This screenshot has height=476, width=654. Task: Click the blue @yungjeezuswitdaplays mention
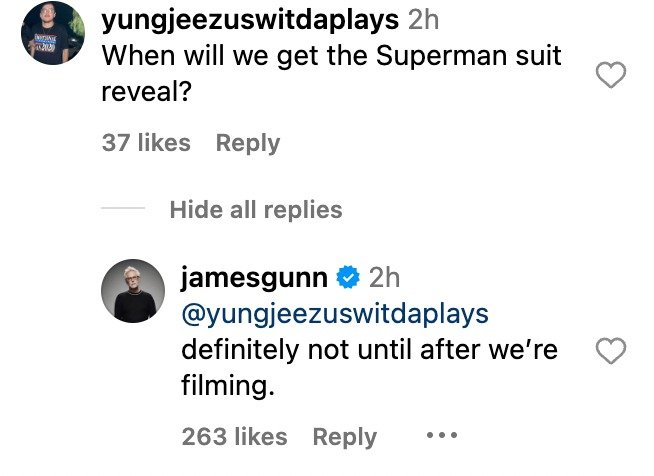click(335, 313)
